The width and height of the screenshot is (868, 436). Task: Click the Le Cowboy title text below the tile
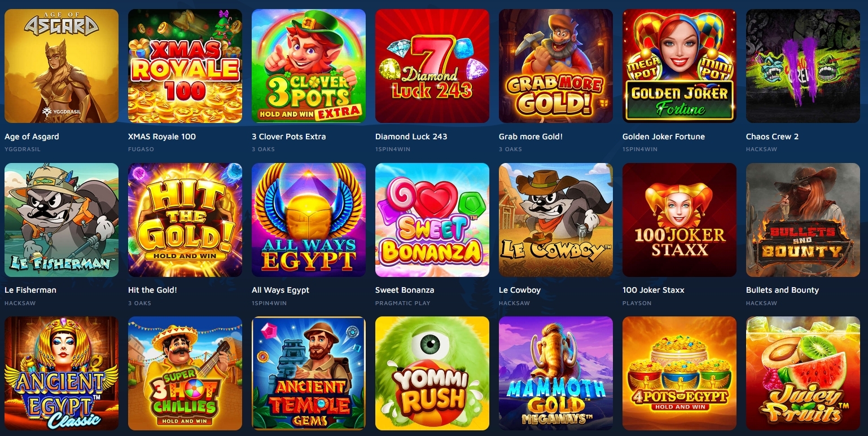(x=520, y=290)
